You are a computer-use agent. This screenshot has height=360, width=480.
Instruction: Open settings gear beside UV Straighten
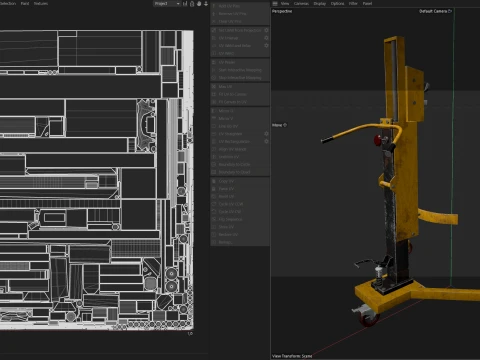[266, 134]
